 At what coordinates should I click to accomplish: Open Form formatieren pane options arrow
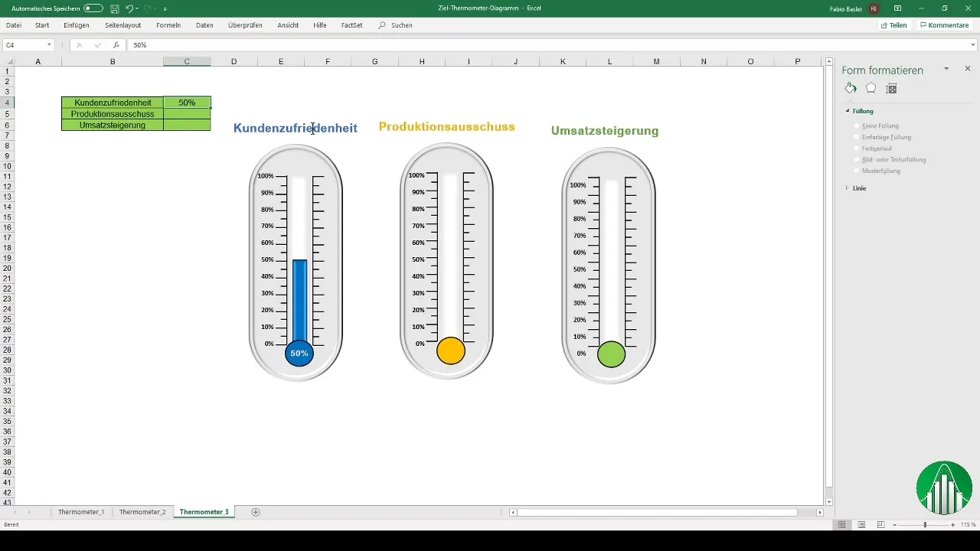946,69
